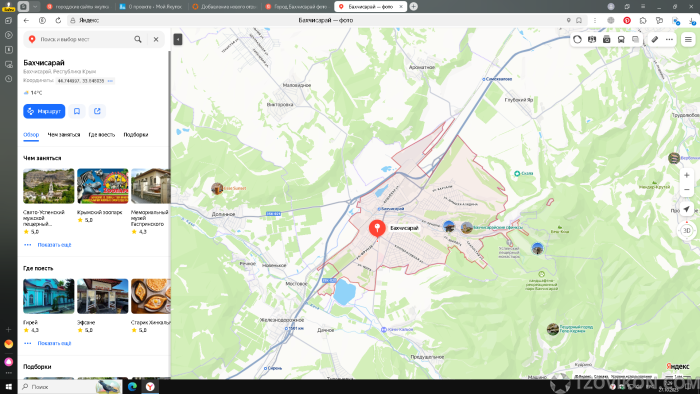This screenshot has height=394, width=700.
Task: Toggle street panoramas and photos layer
Action: 607,39
